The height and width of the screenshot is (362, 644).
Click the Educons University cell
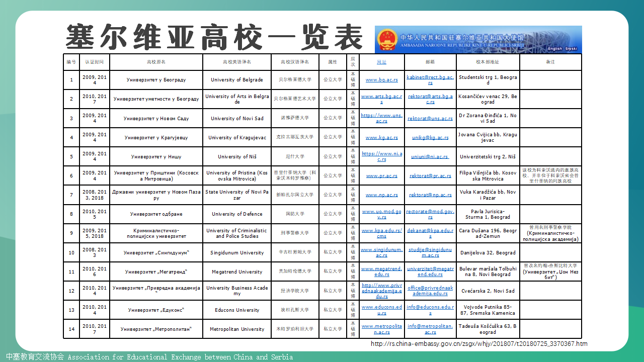pos(237,310)
